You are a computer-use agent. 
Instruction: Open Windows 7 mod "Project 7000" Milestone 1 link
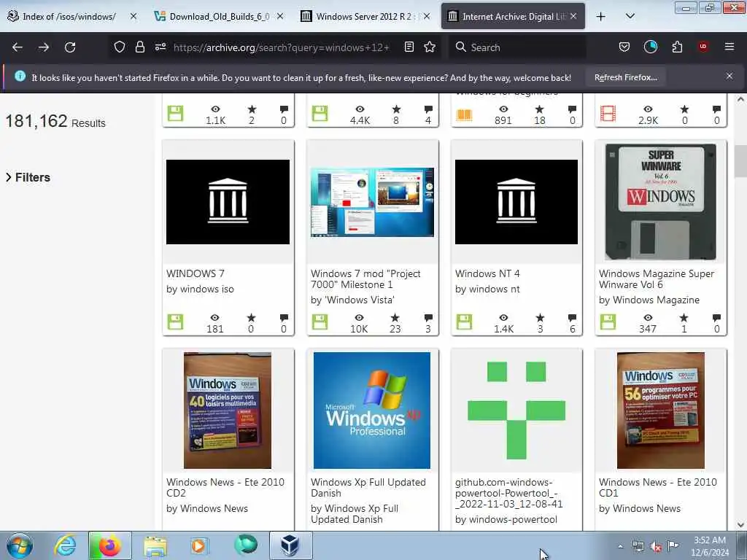tap(365, 279)
